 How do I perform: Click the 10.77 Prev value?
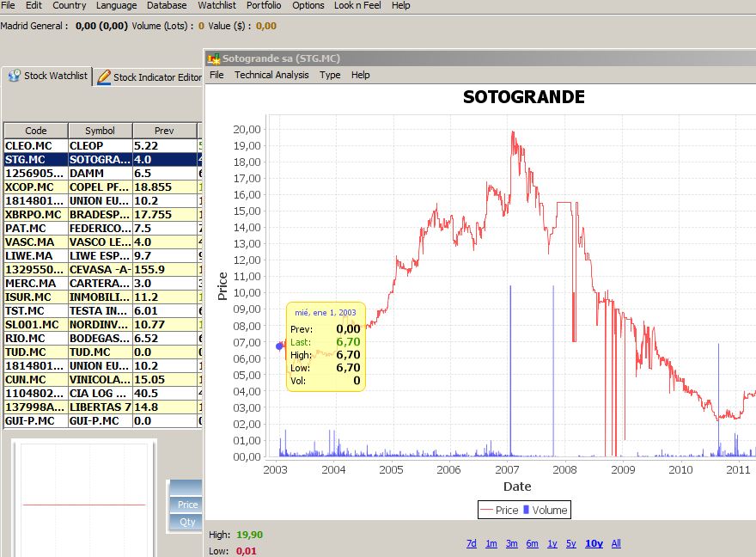[164, 325]
